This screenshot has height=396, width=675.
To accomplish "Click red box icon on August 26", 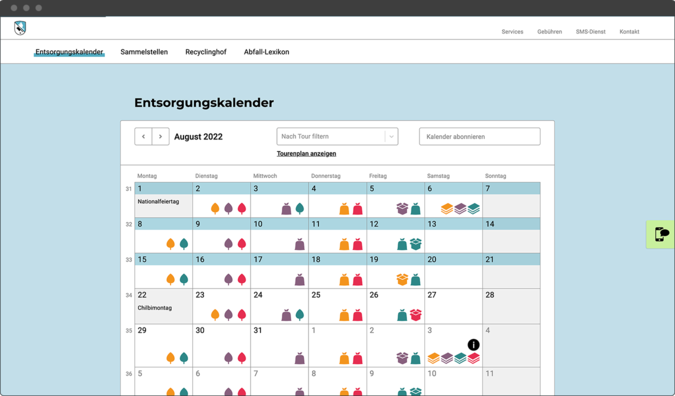I will click(x=415, y=315).
